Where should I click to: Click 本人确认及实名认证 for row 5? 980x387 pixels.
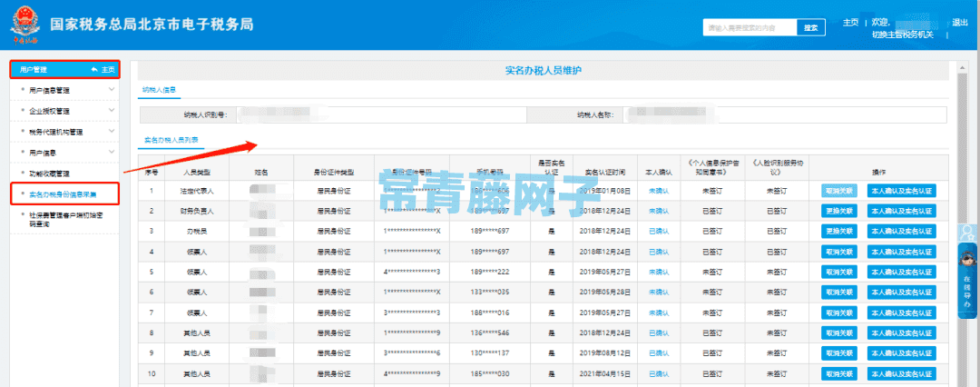click(901, 273)
